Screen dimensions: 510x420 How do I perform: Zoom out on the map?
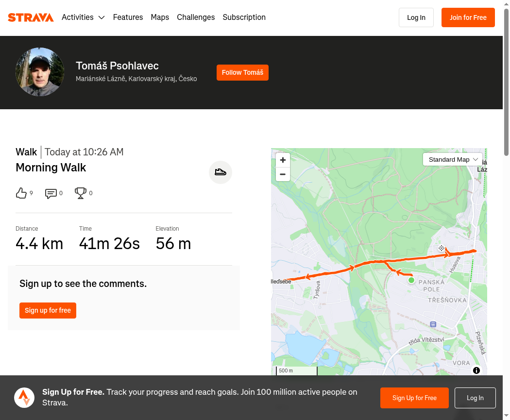[283, 174]
